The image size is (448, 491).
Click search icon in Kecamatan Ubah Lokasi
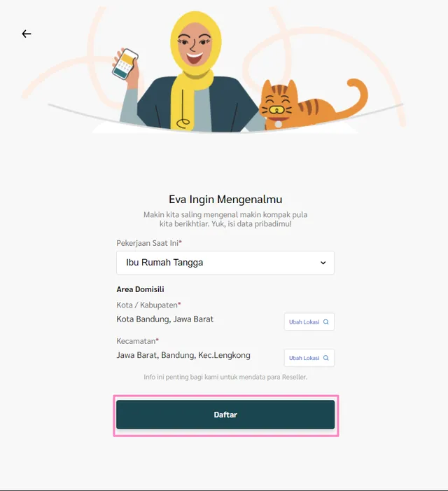tap(326, 358)
